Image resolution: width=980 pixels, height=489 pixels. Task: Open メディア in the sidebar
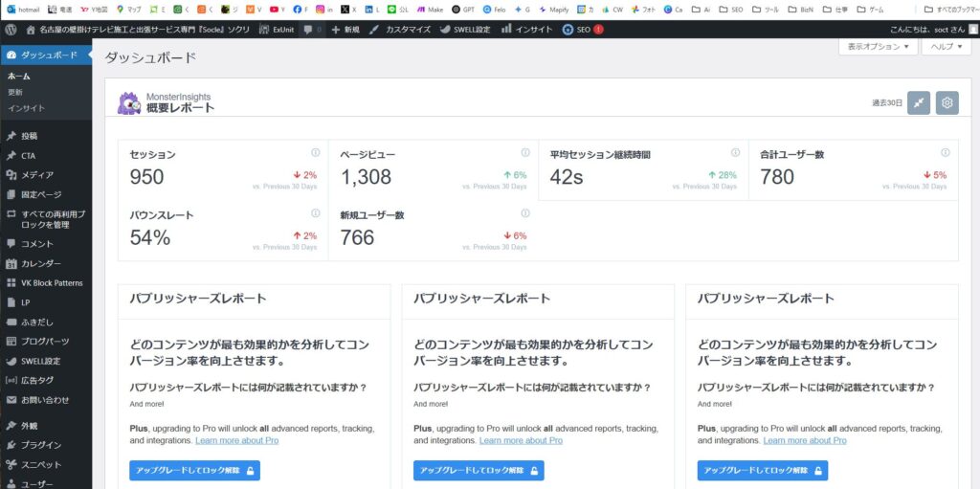coord(46,175)
